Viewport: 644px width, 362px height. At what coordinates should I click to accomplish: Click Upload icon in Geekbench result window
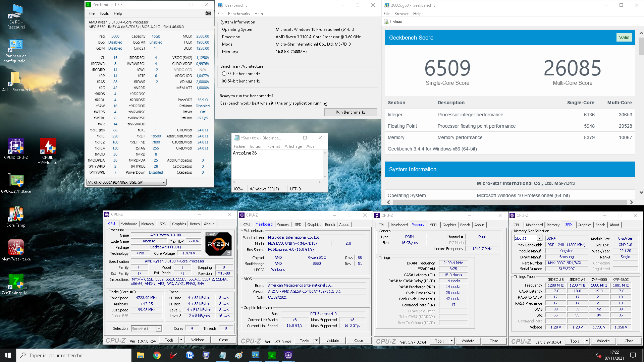tap(386, 22)
